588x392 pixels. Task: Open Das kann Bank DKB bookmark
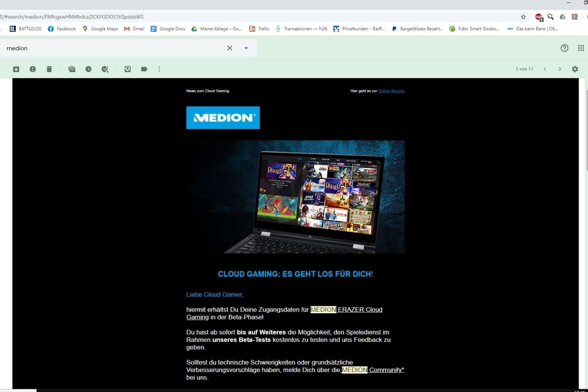(533, 29)
